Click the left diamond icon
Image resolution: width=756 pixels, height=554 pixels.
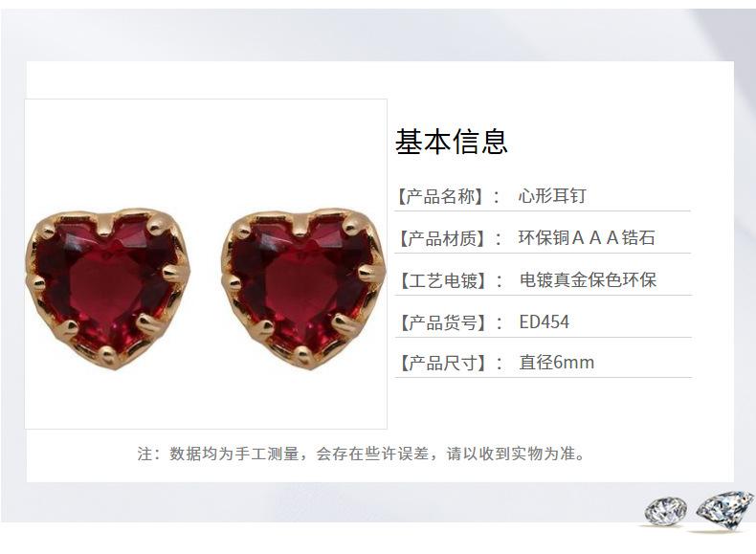click(666, 512)
